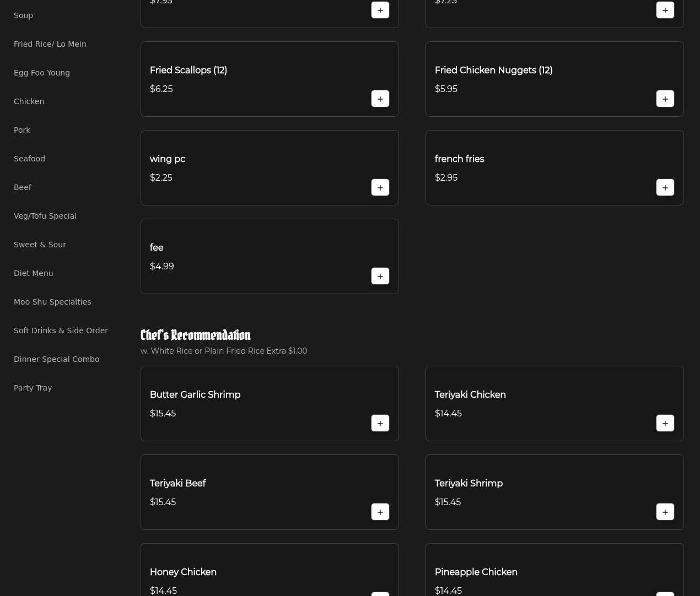
Task: Navigate to Seafood category
Action: (29, 159)
